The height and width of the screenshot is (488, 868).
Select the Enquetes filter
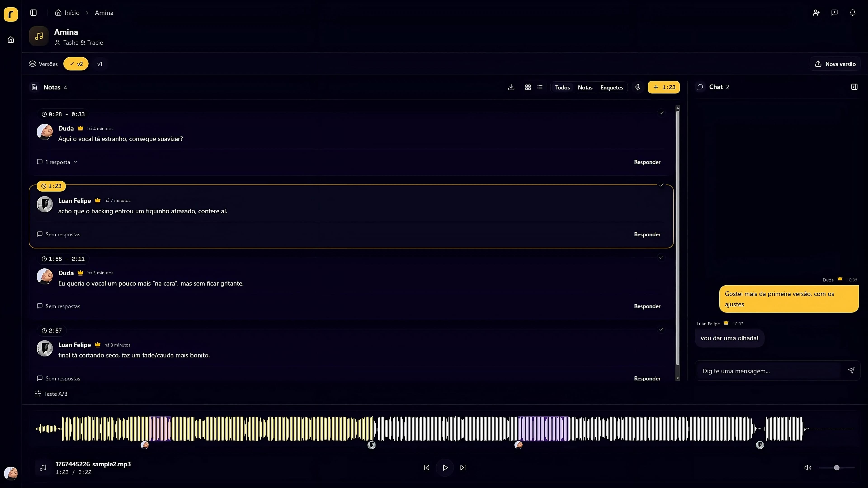[x=612, y=87]
